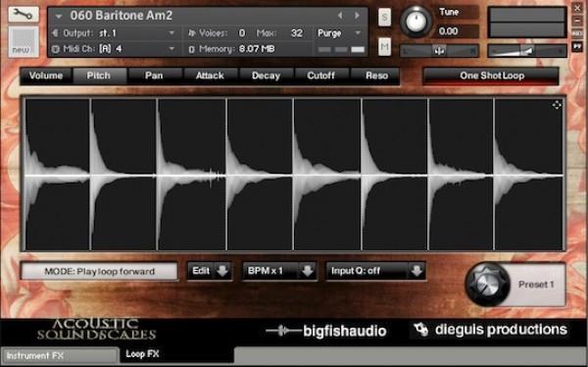588x367 pixels.
Task: Click the 'new' instrument icon thumbnail
Action: (x=24, y=41)
